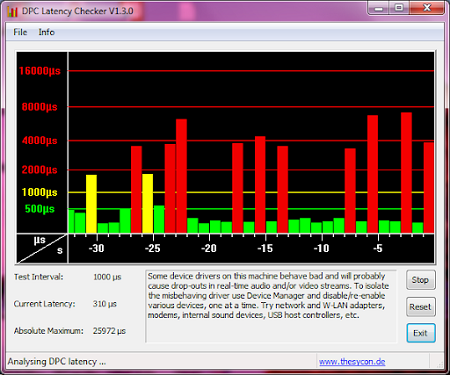Click the -5 second timeline marker
Image resolution: width=450 pixels, height=375 pixels.
coord(378,248)
